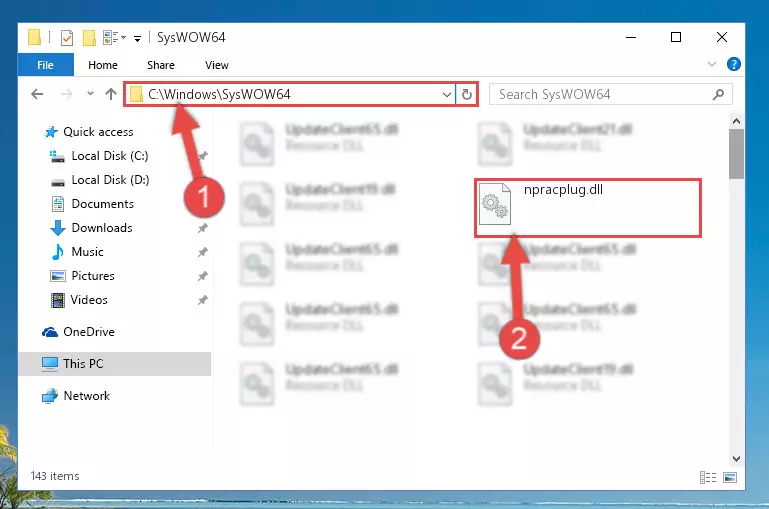Go back with the back arrow
The image size is (769, 509).
click(37, 94)
